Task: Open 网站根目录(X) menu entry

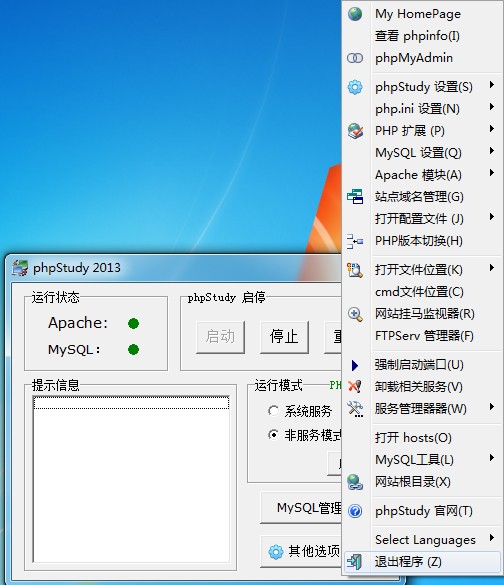Action: (422, 482)
